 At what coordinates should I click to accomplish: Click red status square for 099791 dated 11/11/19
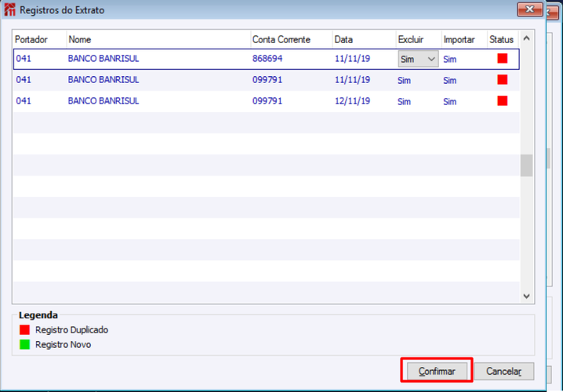[503, 79]
